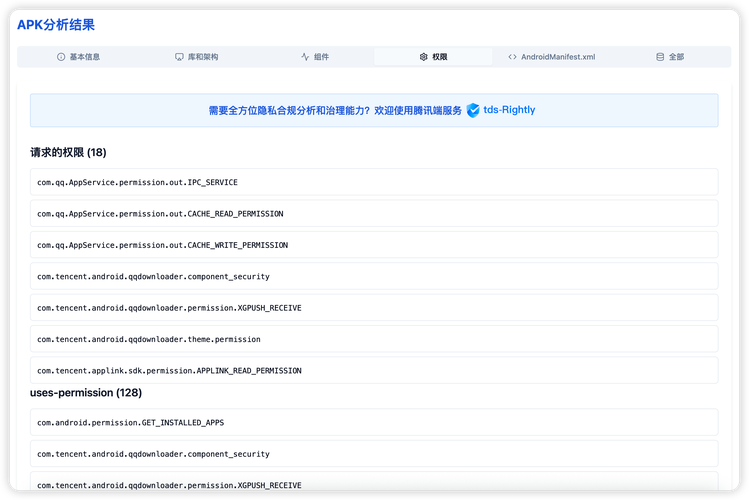Open the tds-Rightly link in banner

509,111
